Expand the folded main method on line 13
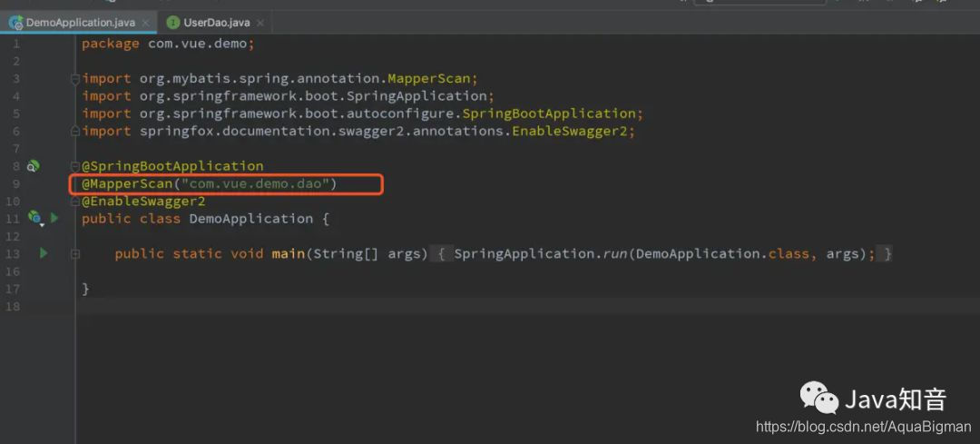The image size is (980, 444). point(75,254)
